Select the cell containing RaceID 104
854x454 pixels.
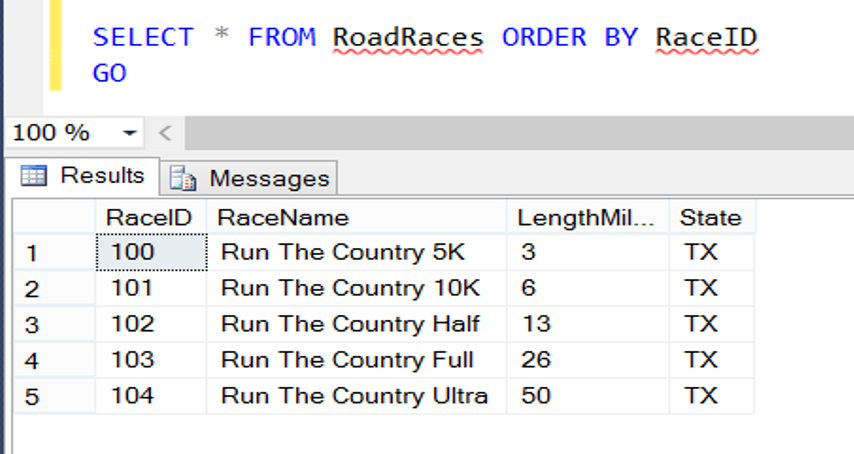tap(150, 396)
